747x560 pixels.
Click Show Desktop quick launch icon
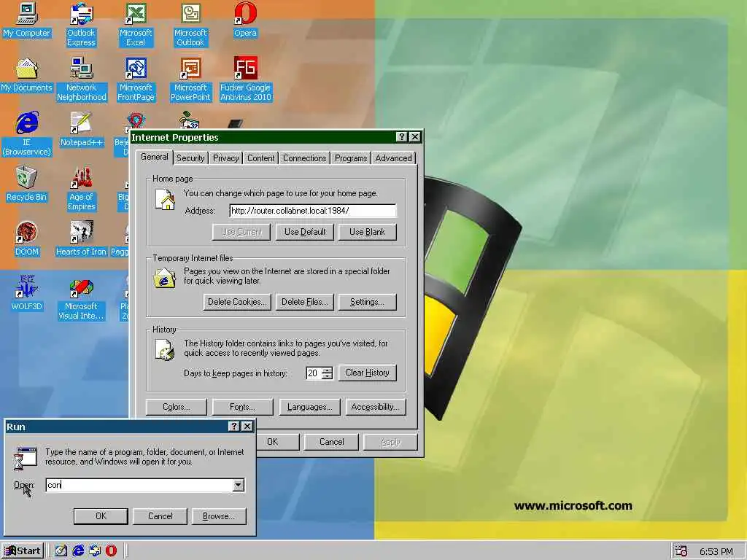coord(61,551)
